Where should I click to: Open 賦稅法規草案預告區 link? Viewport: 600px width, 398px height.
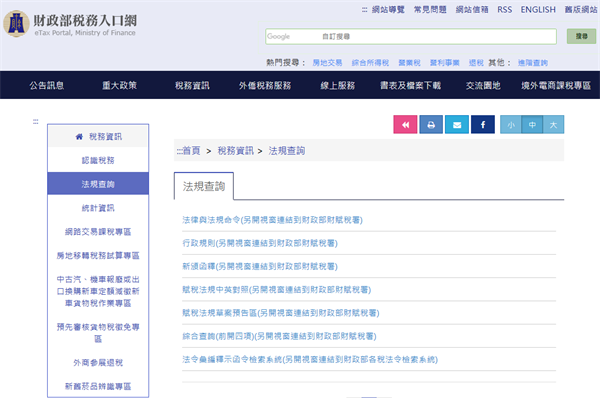coord(280,313)
